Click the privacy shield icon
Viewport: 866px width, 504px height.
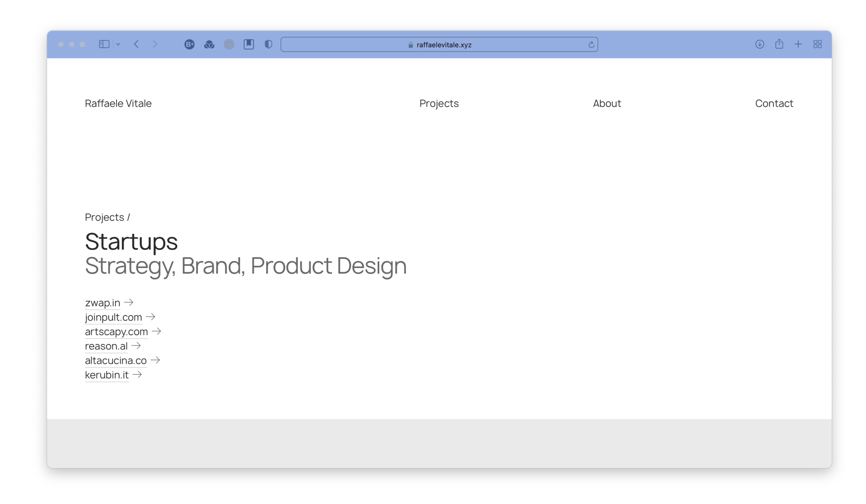(x=268, y=44)
